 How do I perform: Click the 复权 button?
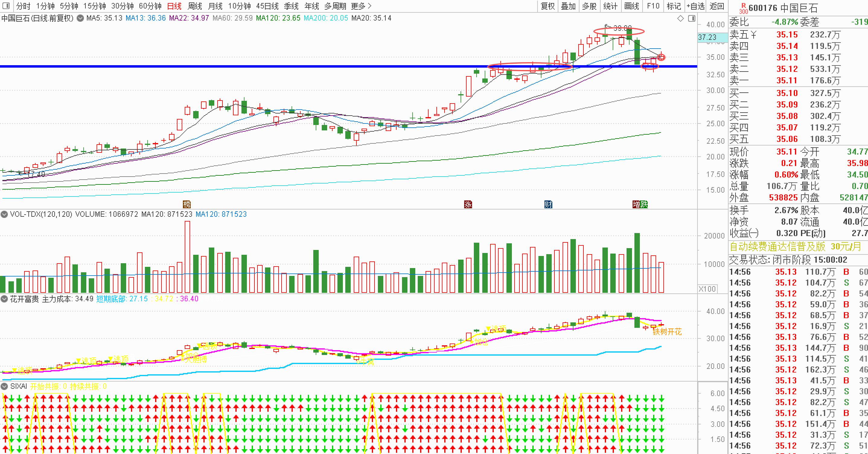547,6
